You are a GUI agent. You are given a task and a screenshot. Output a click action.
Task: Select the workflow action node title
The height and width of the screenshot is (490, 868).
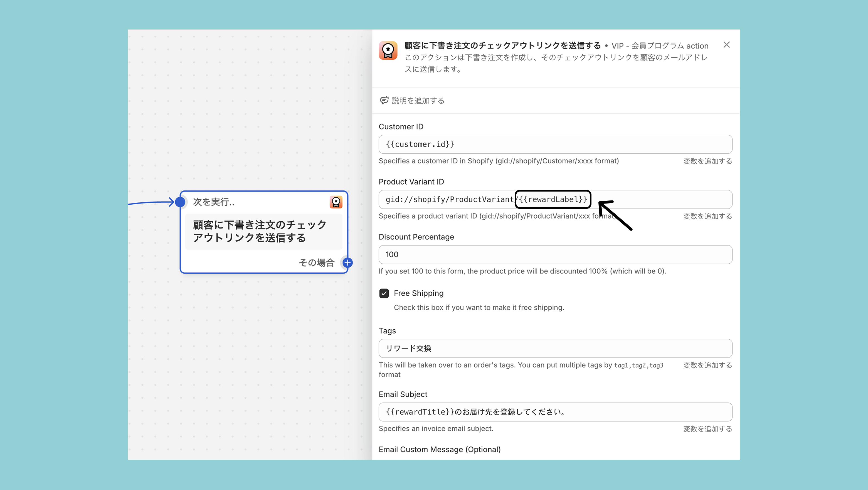pyautogui.click(x=260, y=231)
